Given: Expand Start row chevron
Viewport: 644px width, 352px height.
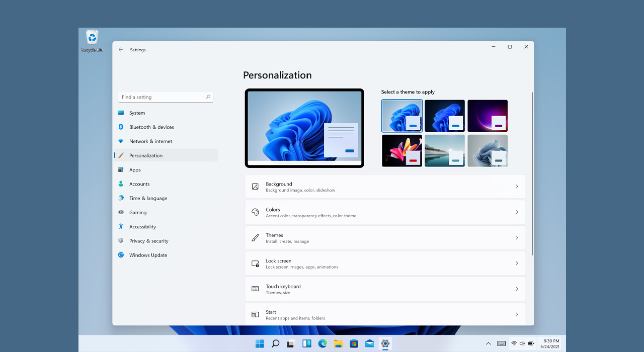Looking at the screenshot, I should tap(517, 314).
